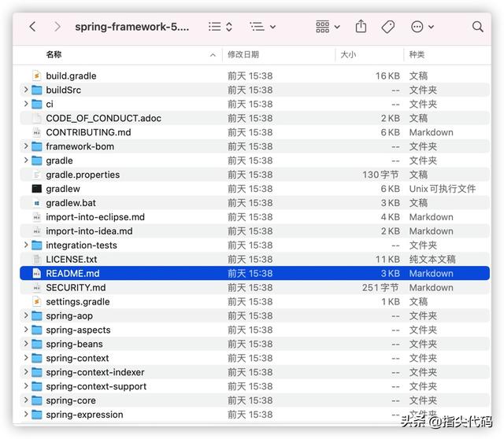
Task: Select the import-into-idea.md file icon
Action: [x=37, y=231]
